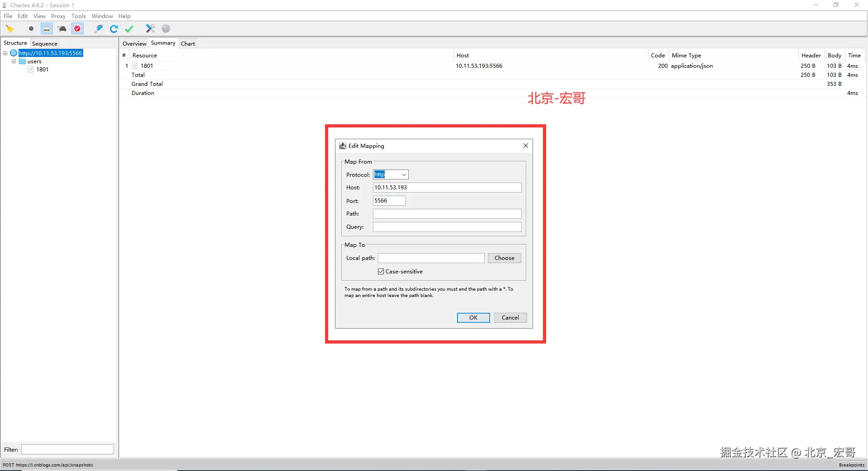
Task: Close the Edit Mapping dialog
Action: [525, 146]
